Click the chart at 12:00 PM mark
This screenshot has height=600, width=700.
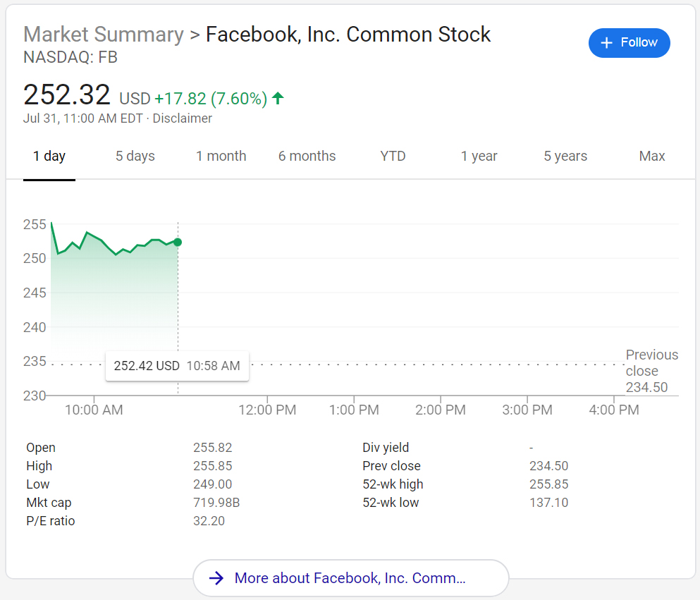click(267, 410)
